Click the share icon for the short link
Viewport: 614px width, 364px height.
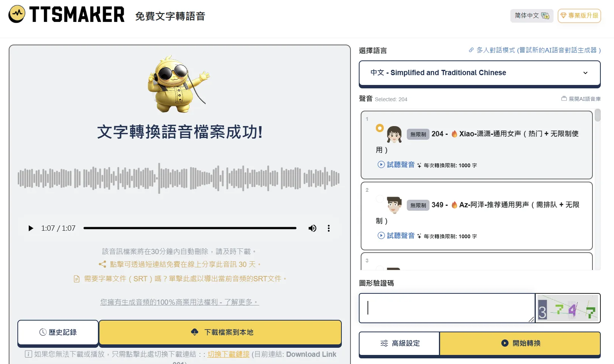102,264
